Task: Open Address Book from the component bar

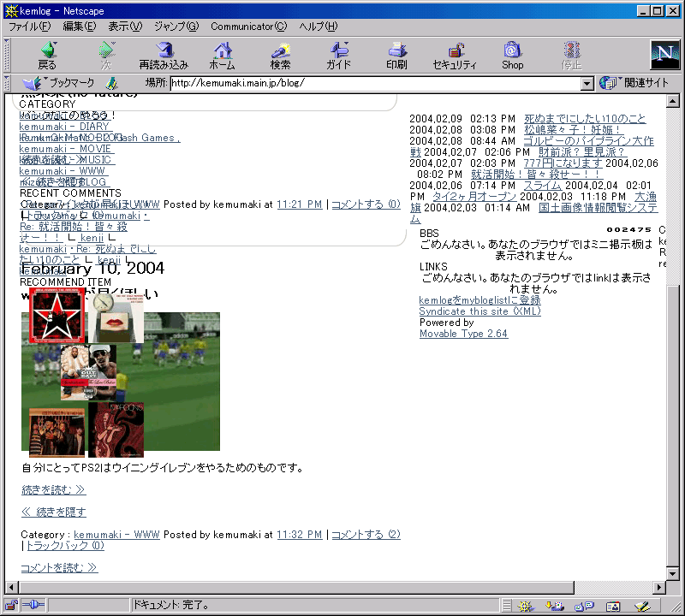Action: [613, 606]
